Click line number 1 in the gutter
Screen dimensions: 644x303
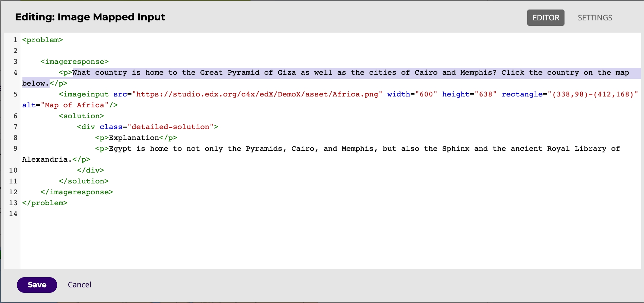tap(15, 40)
